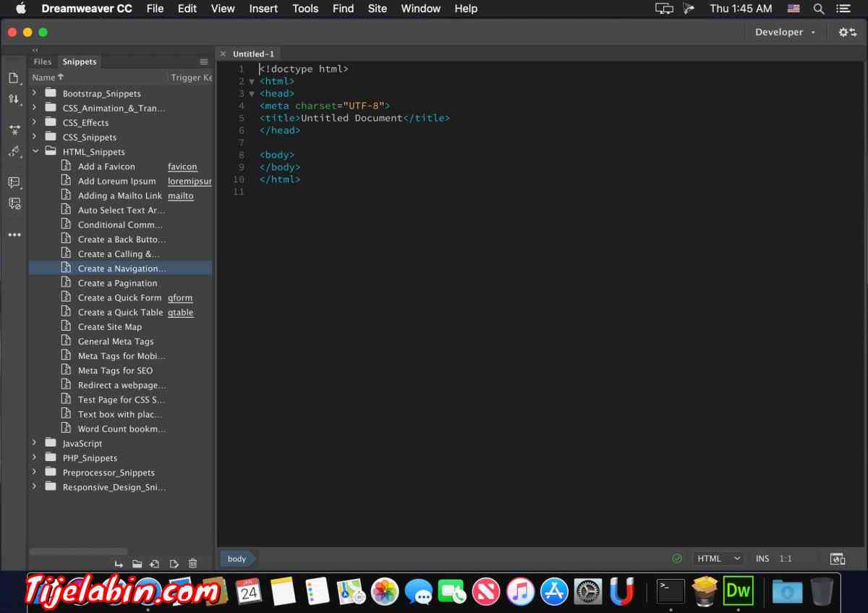The image size is (868, 613).
Task: Open the Snippets panel options menu icon
Action: (x=204, y=62)
